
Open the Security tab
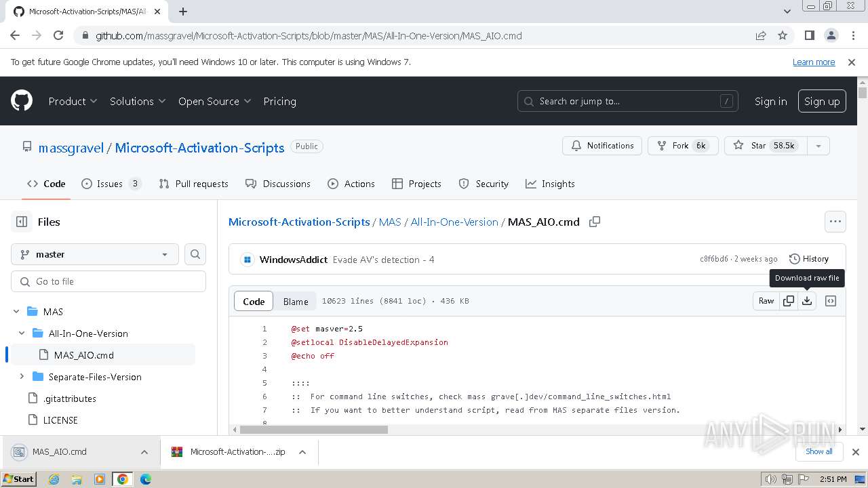484,184
